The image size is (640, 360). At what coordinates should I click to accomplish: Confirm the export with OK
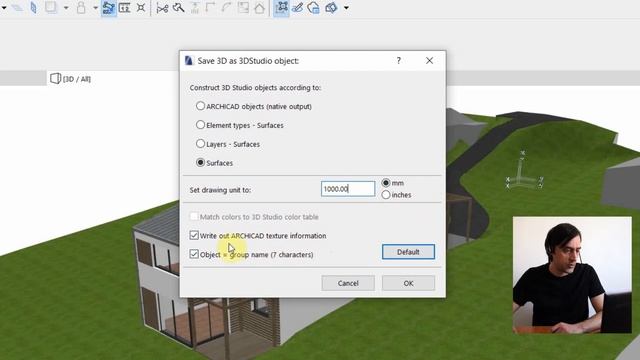(x=408, y=283)
